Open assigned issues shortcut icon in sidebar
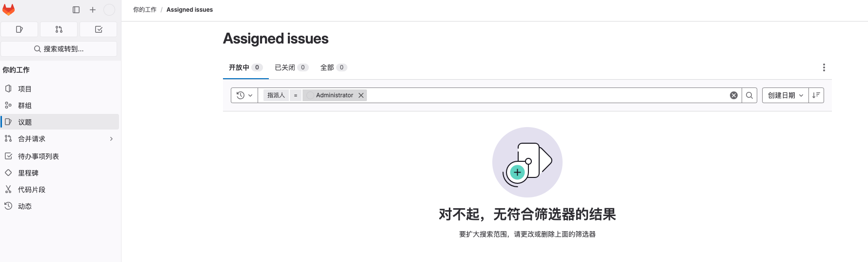This screenshot has height=262, width=868. [20, 29]
